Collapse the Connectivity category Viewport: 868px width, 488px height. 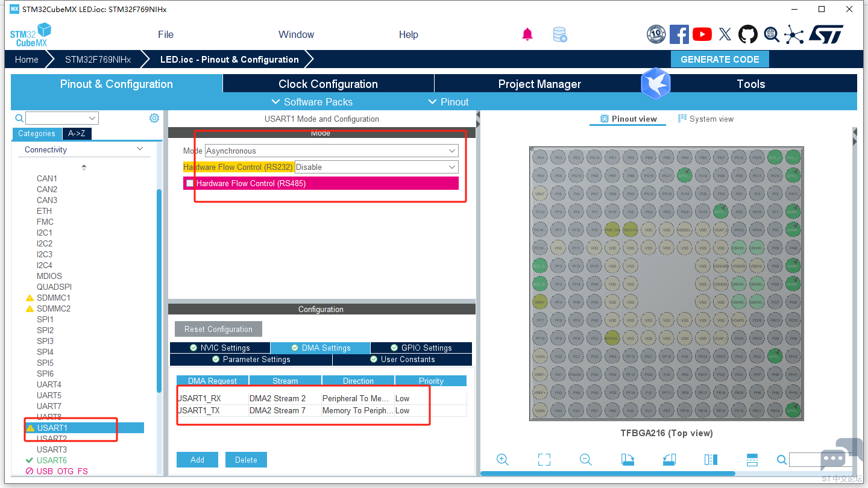(x=140, y=149)
